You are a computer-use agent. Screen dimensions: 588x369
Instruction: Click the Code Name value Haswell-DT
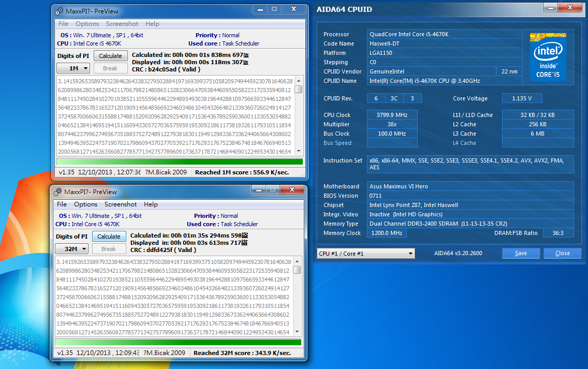pyautogui.click(x=445, y=43)
